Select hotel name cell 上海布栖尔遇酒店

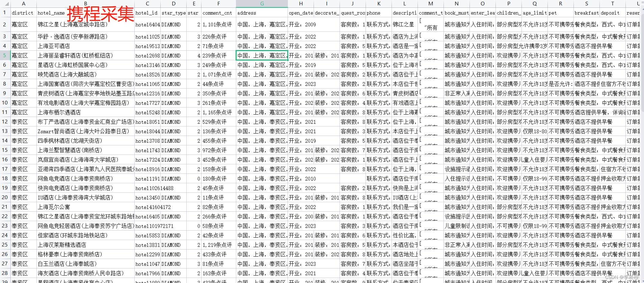[x=85, y=112]
